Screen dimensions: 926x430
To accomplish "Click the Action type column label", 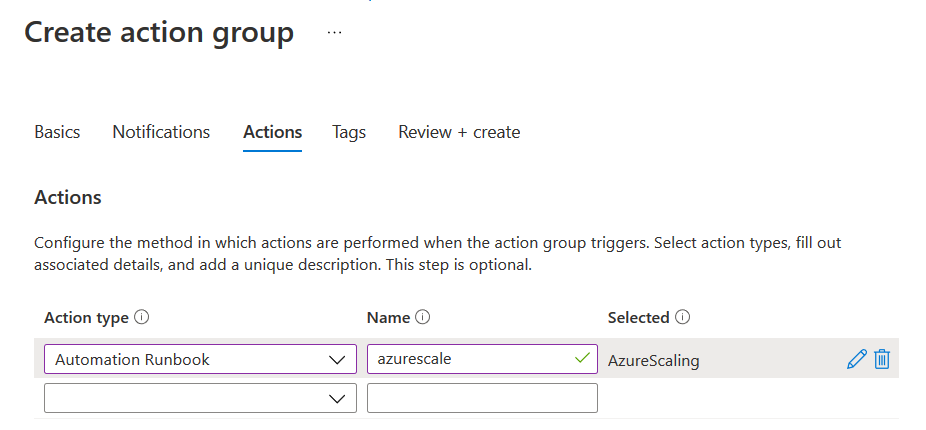I will tap(86, 318).
